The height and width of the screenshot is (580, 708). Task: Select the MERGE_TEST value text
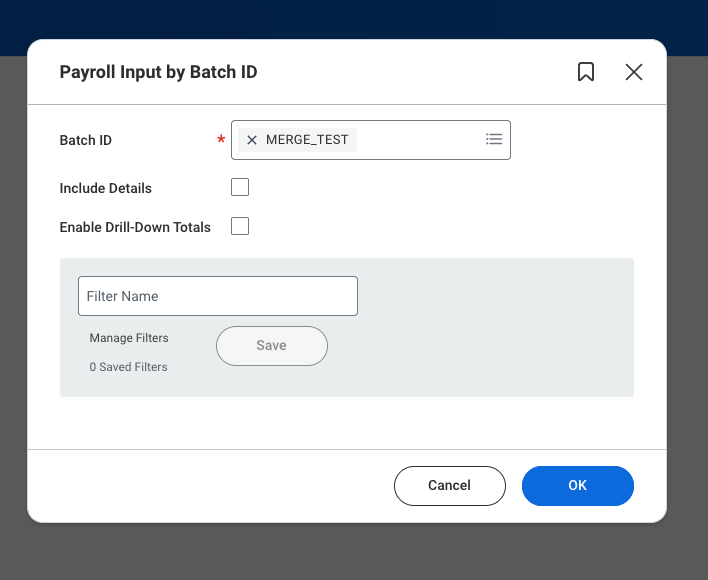(x=307, y=140)
